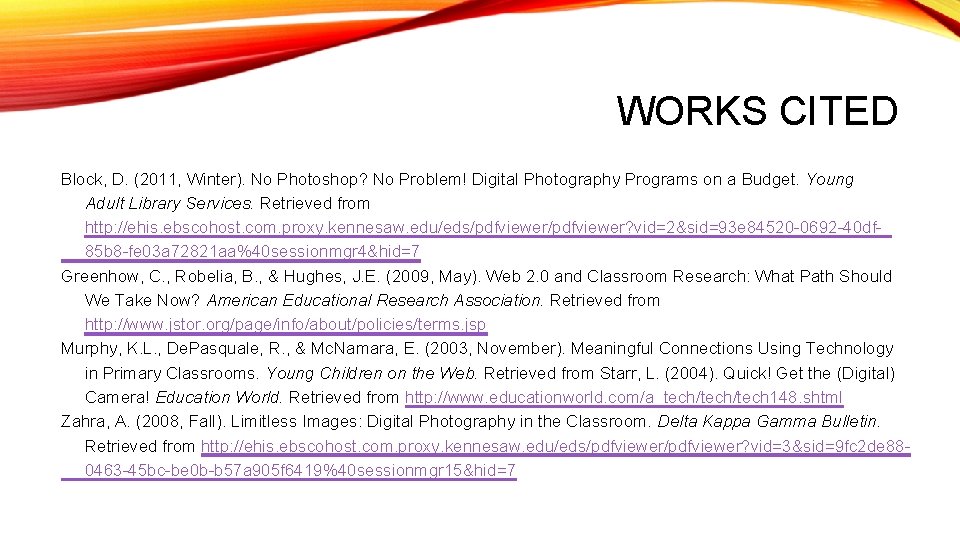Click the italic title Young Children on the Web
Screen dimensions: 960x540
click(x=372, y=373)
